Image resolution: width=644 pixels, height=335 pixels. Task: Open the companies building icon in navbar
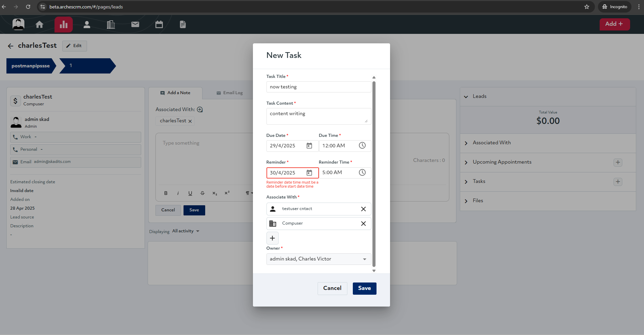coord(111,24)
